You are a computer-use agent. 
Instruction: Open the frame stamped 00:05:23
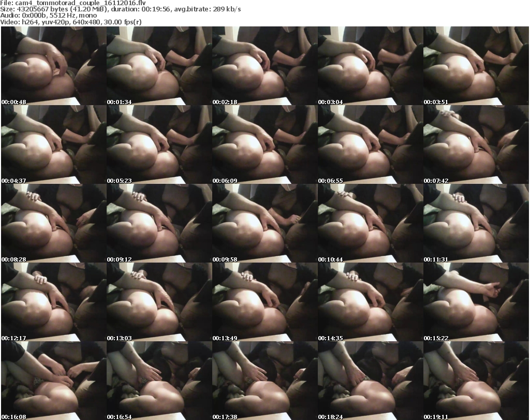click(x=159, y=144)
